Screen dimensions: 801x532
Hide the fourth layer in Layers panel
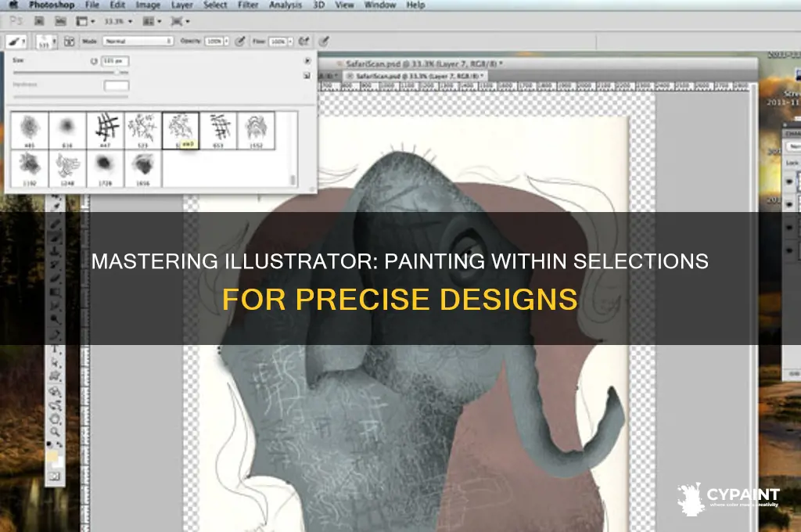pyautogui.click(x=789, y=250)
